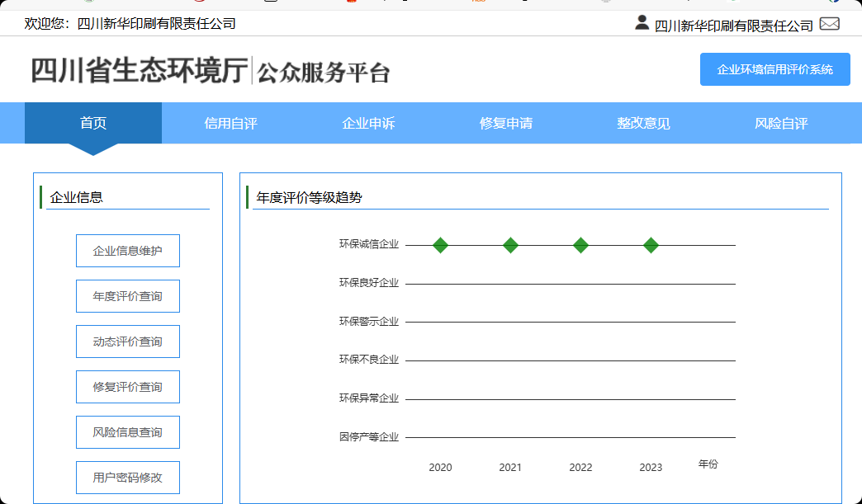Select the 修复申请 navigation tab
Image resolution: width=862 pixels, height=504 pixels.
click(506, 124)
